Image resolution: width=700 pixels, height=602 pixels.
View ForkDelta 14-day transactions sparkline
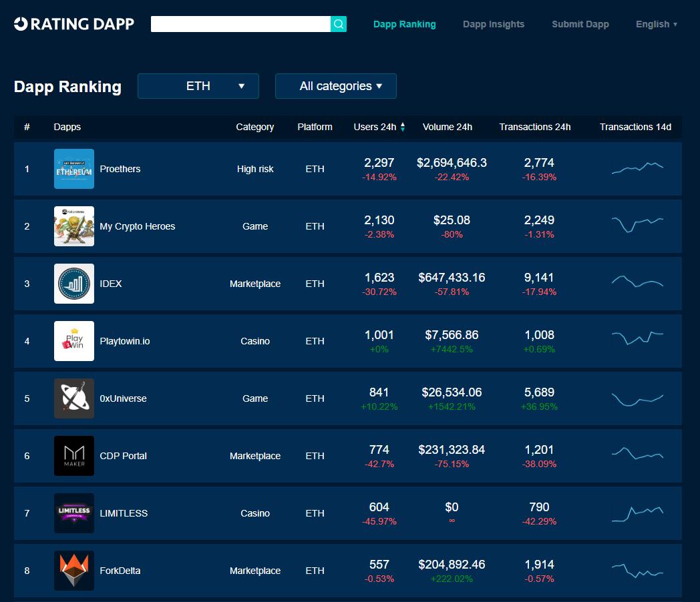(637, 571)
